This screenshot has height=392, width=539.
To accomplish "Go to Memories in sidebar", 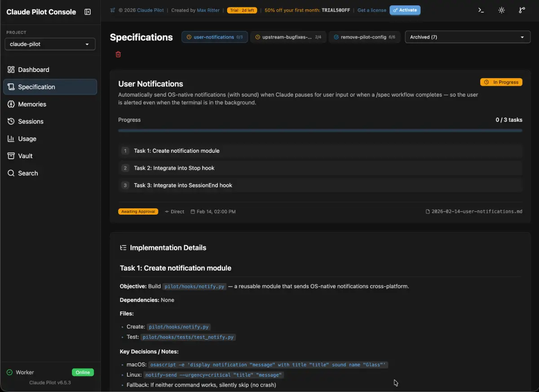I will (x=32, y=104).
